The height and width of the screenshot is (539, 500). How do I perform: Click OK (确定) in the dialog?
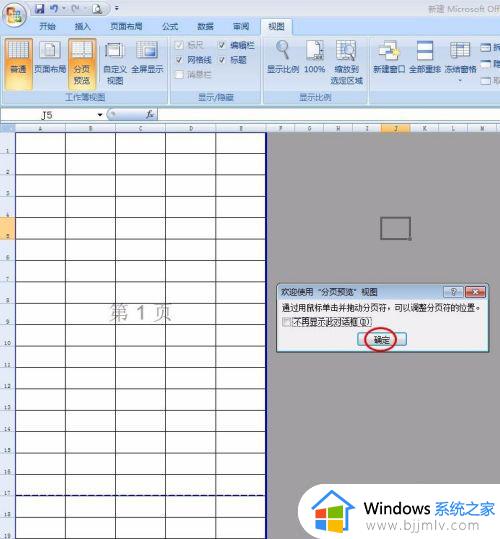tap(382, 340)
